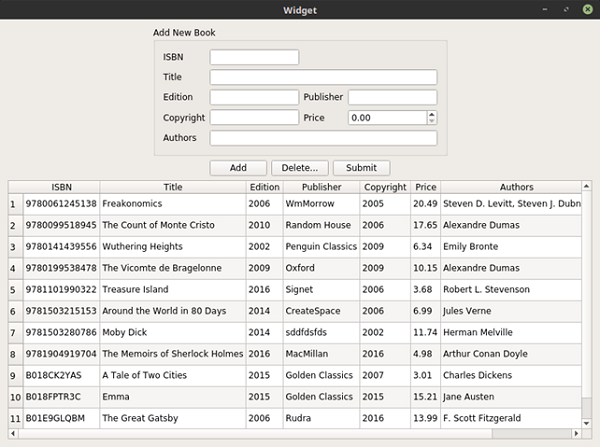600x447 pixels.
Task: Click the vertical scrollbar down arrow
Action: tap(586, 423)
